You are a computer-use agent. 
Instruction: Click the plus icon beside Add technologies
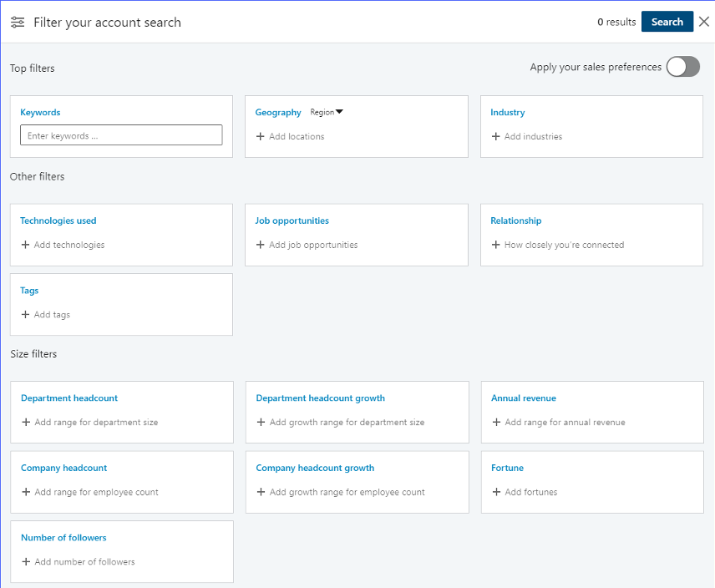26,245
